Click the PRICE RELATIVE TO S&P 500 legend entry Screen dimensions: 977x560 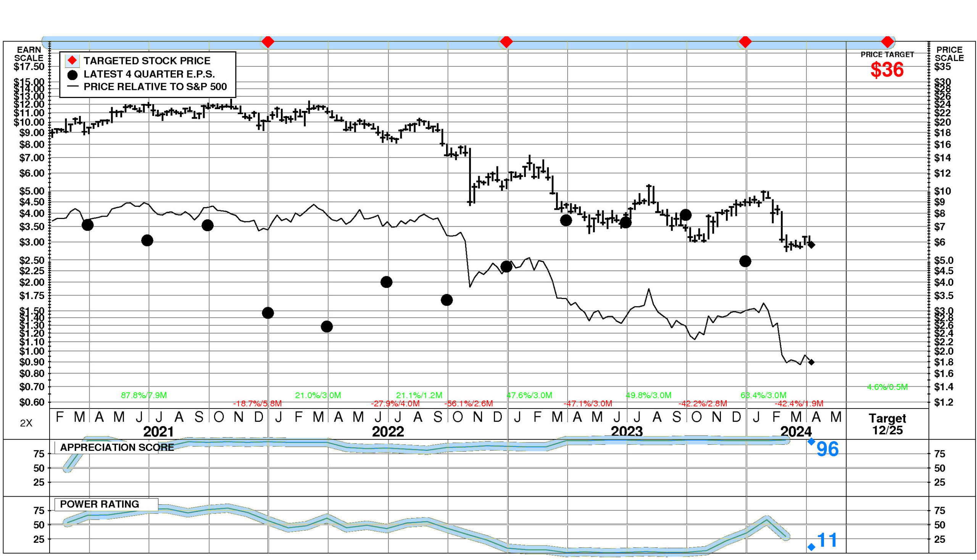155,87
